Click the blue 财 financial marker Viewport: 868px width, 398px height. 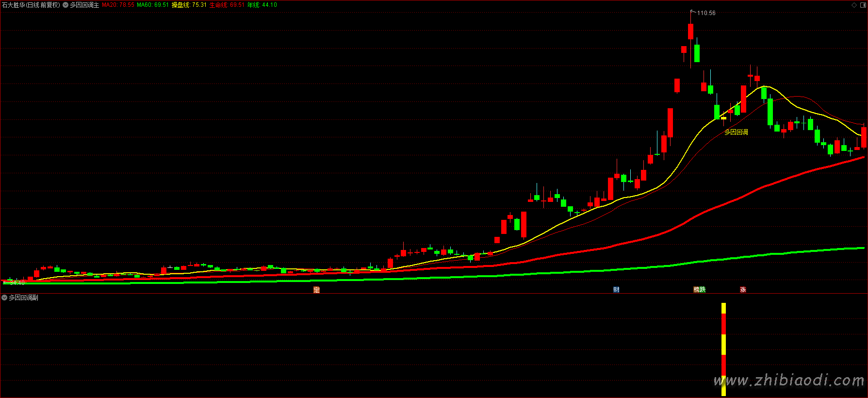616,290
